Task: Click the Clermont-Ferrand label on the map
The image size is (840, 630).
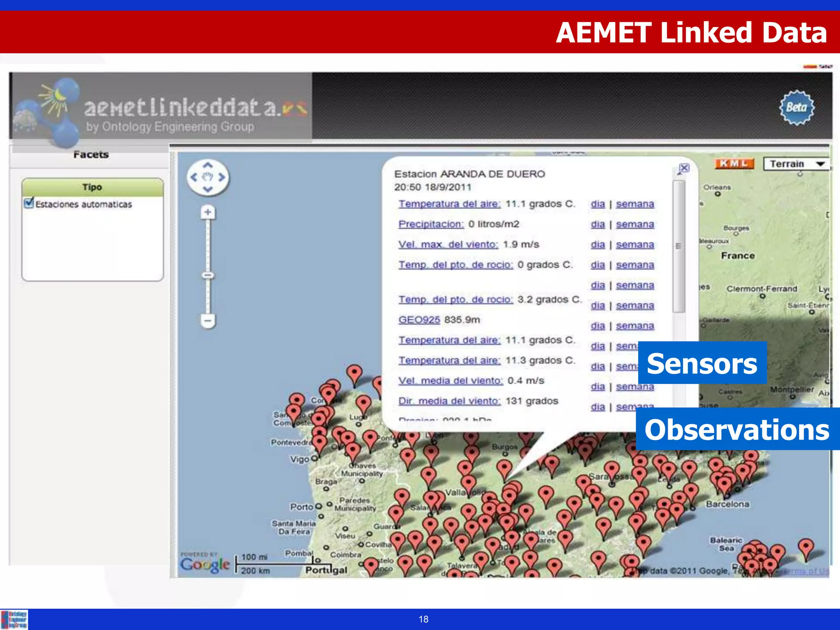Action: (x=762, y=289)
